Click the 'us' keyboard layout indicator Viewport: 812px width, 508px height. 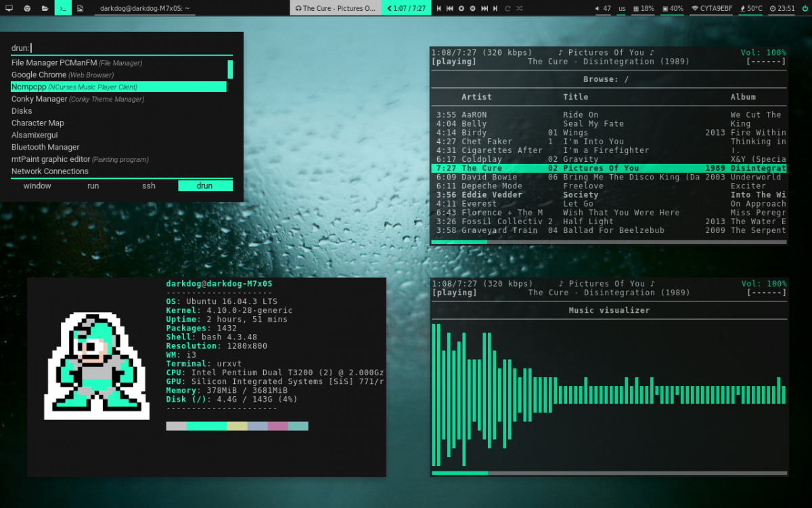click(623, 8)
